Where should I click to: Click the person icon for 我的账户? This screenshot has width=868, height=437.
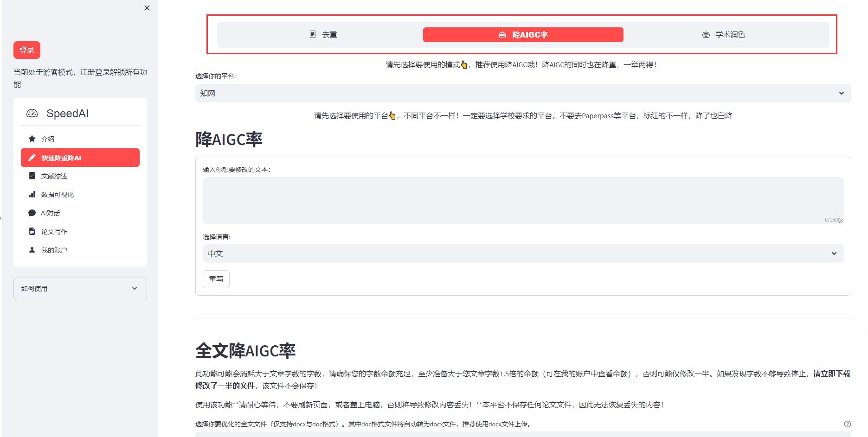point(32,250)
